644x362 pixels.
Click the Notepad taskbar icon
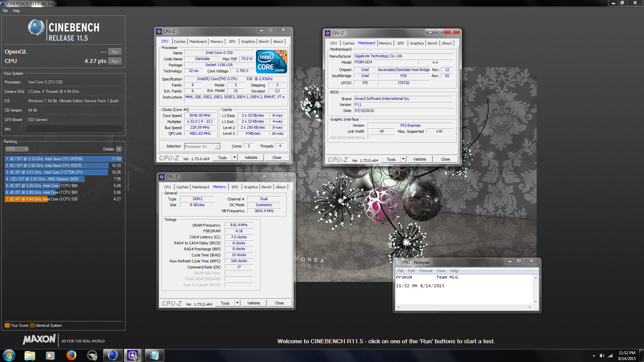pos(155,355)
